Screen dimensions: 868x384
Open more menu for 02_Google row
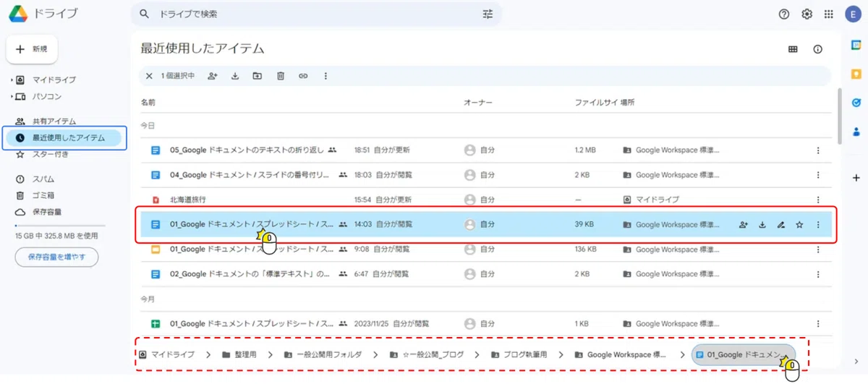point(818,274)
